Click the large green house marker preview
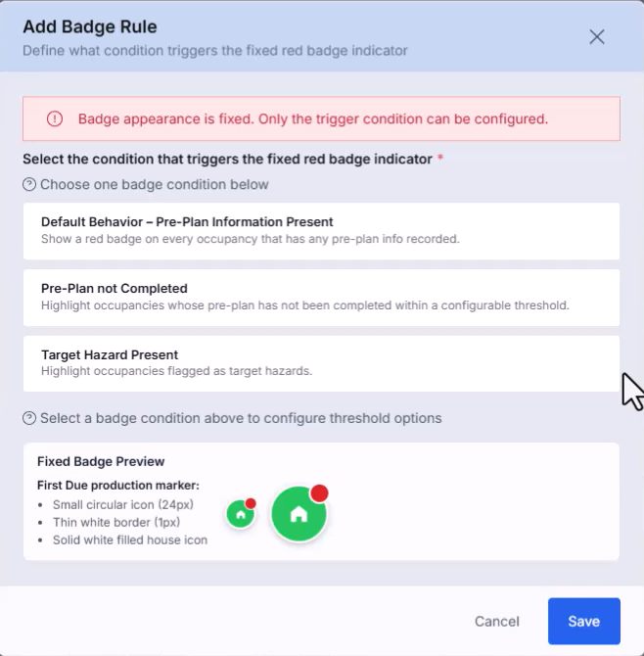The height and width of the screenshot is (656, 644). pyautogui.click(x=299, y=514)
